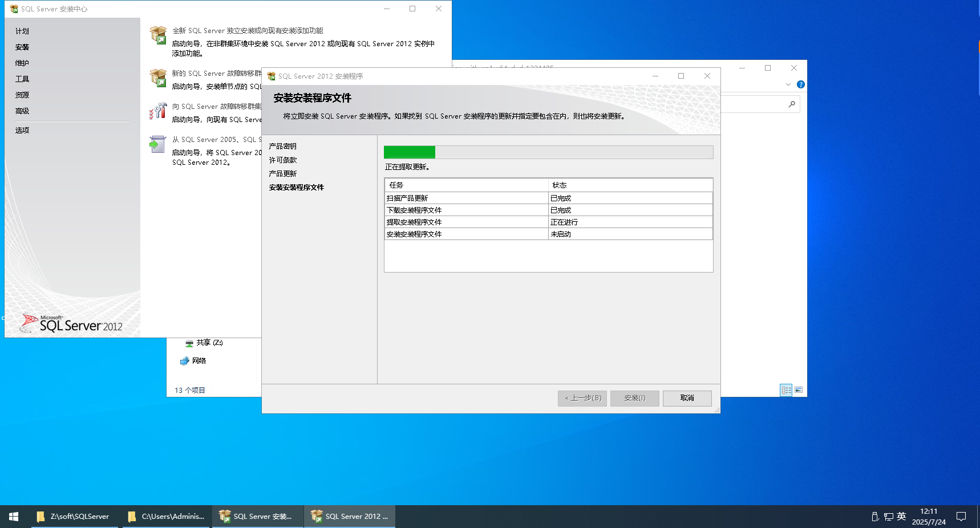Click the 正在进行 status cell

pyautogui.click(x=630, y=222)
